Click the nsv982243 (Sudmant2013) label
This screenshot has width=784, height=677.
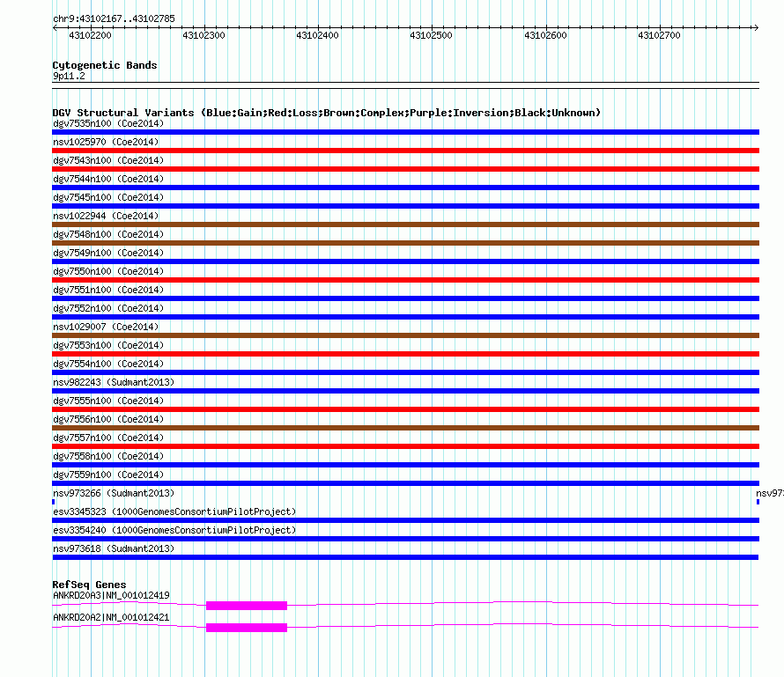[x=114, y=382]
